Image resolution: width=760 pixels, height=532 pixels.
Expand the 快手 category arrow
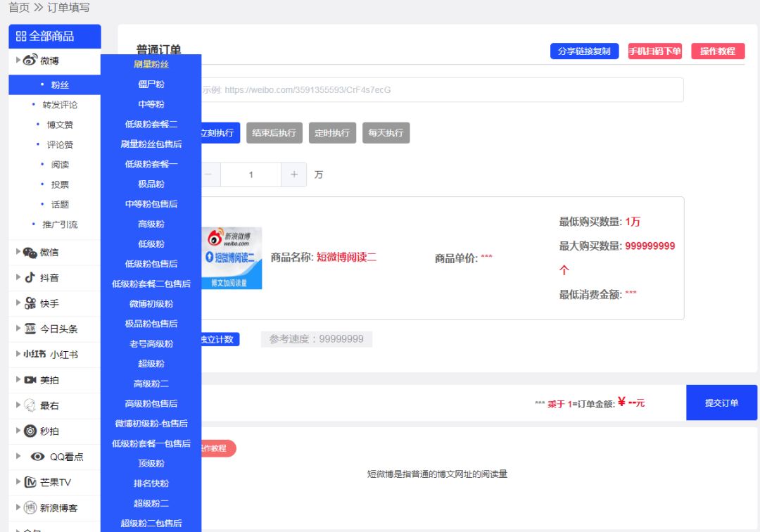[x=18, y=303]
